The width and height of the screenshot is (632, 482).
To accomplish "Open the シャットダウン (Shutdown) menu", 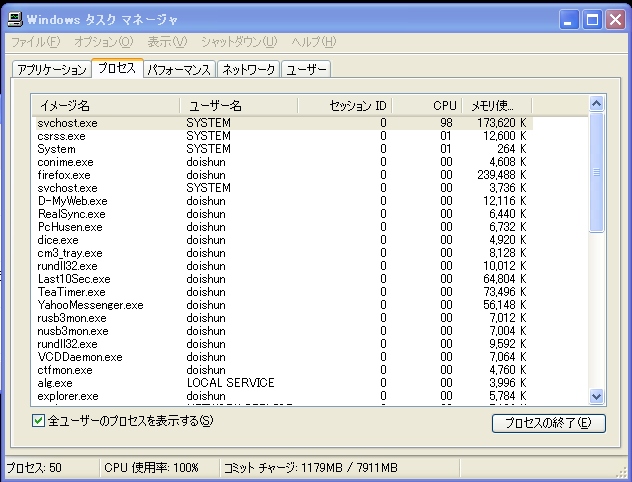I will [238, 42].
